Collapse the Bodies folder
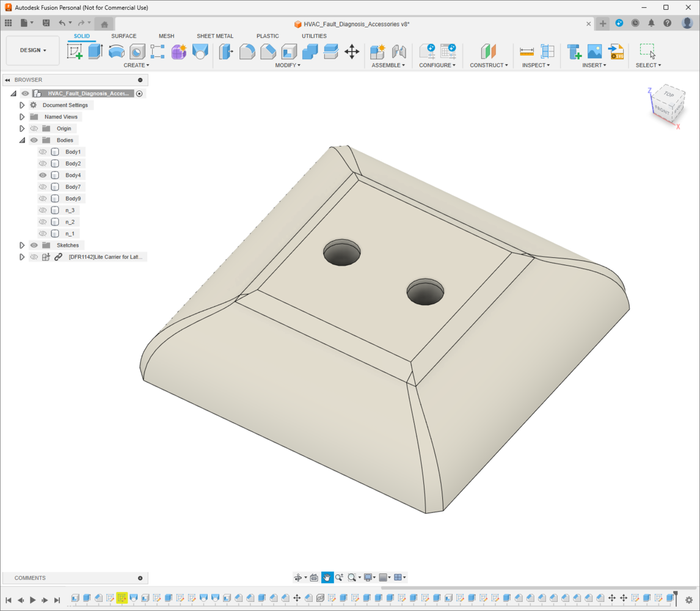 click(x=22, y=141)
